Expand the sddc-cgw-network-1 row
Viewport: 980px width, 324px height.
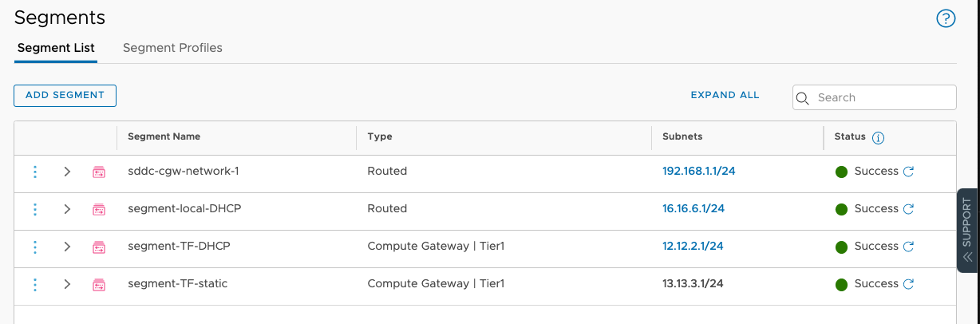tap(67, 172)
